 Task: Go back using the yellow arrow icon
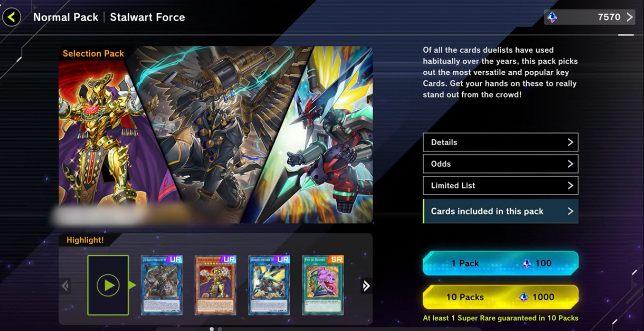12,17
